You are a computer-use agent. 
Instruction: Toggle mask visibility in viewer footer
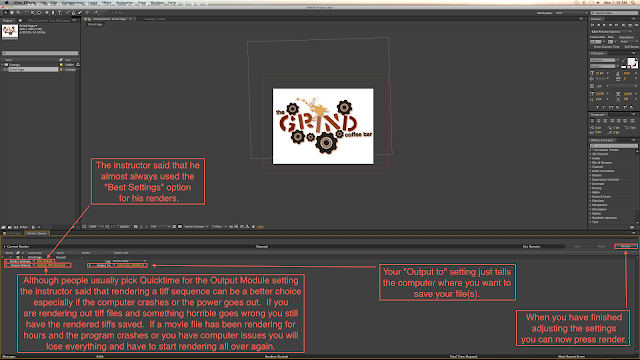113,227
